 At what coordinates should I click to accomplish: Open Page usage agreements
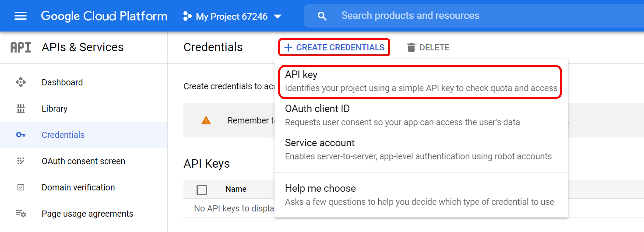coord(84,214)
